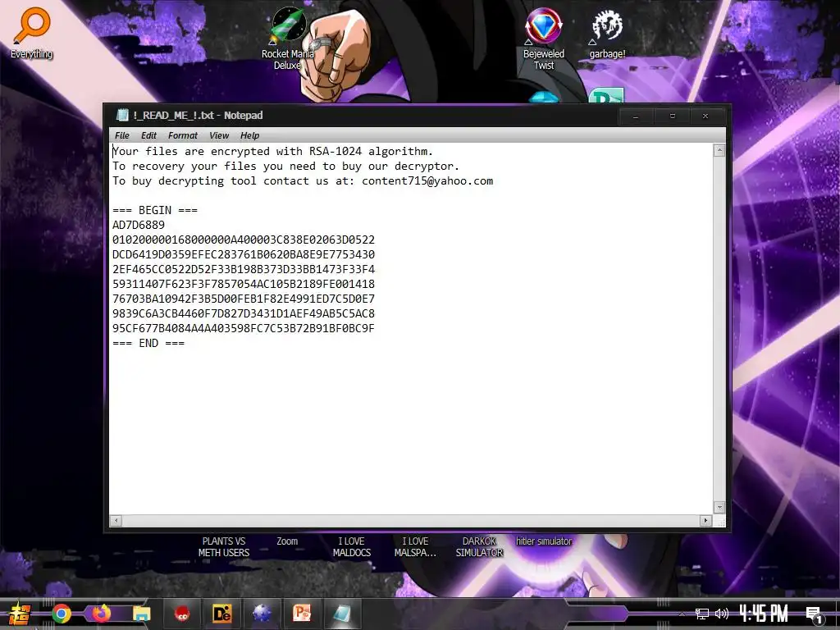This screenshot has width=840, height=630.
Task: Show hidden tray icons chevron
Action: click(682, 614)
